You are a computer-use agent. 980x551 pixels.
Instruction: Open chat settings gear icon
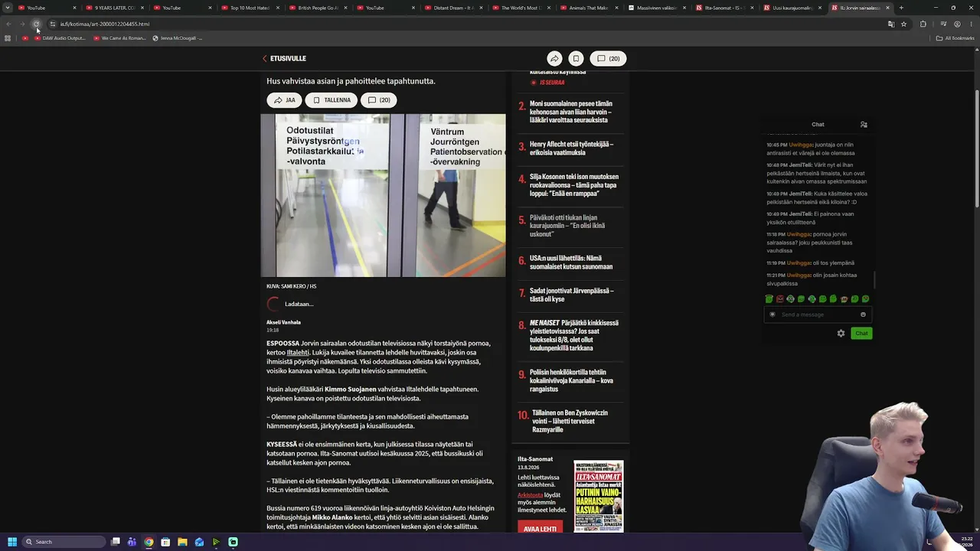pos(841,333)
